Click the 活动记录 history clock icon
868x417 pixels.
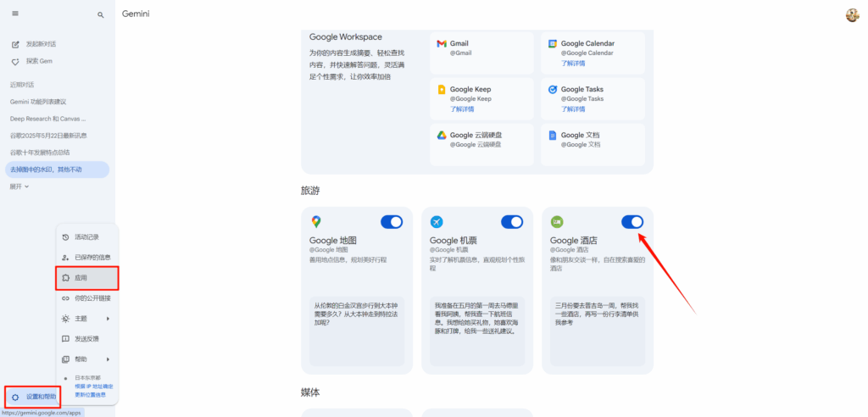pyautogui.click(x=65, y=237)
